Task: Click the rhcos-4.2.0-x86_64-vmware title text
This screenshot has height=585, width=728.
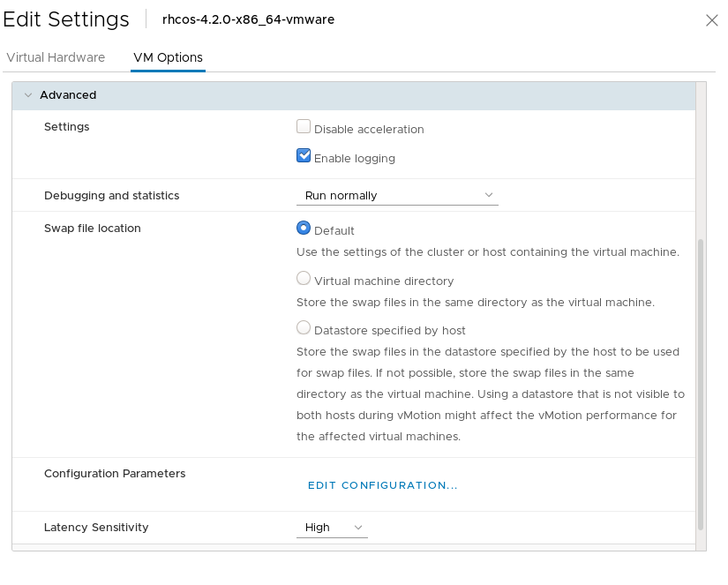Action: click(248, 19)
